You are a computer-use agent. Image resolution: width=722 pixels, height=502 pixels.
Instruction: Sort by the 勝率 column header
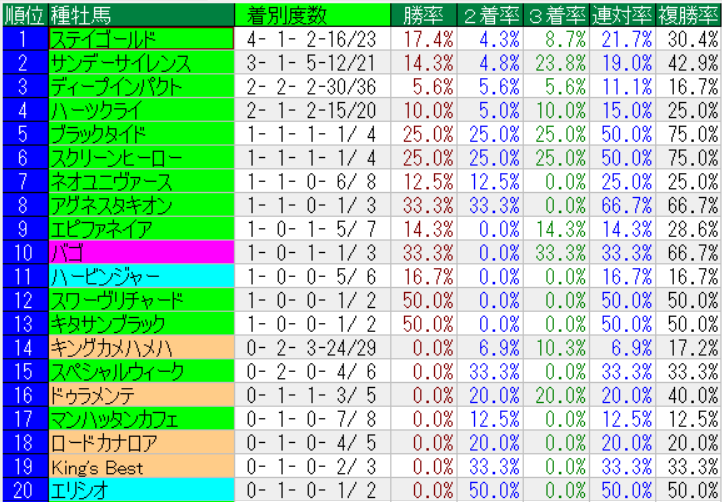(424, 14)
